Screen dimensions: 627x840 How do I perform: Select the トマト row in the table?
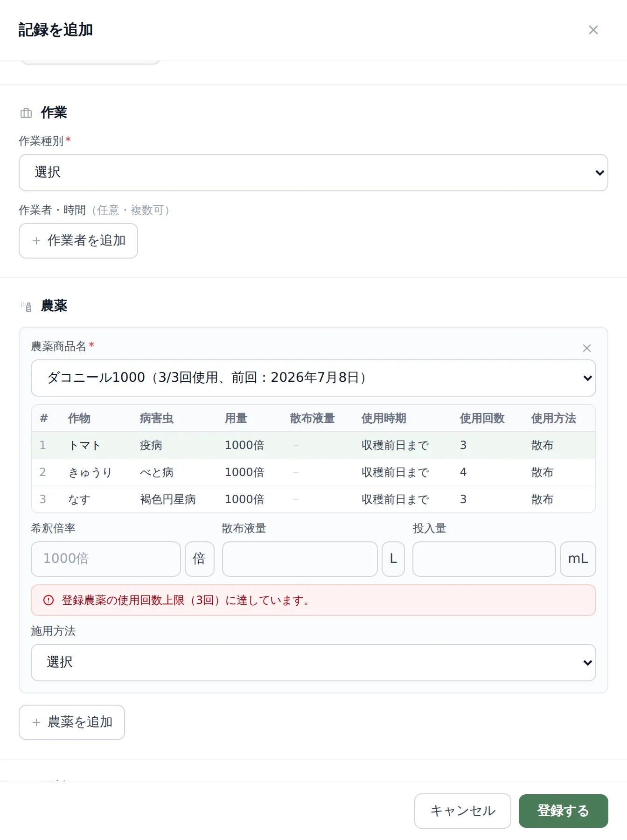pos(313,446)
